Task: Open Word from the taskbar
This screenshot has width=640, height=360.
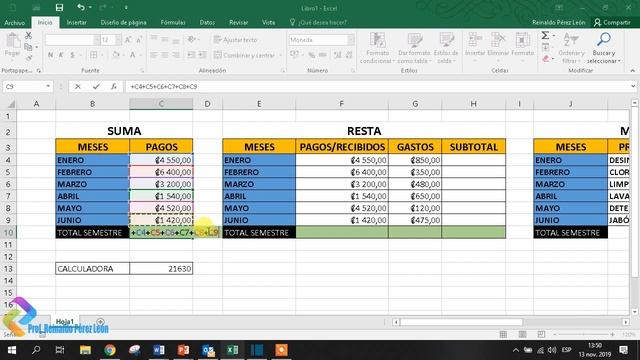Action: tap(159, 350)
